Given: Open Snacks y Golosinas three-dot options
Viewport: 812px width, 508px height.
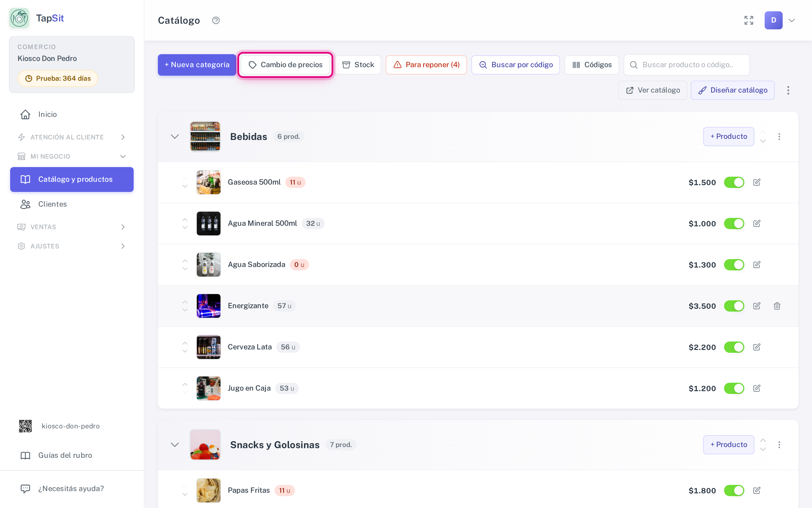Looking at the screenshot, I should pos(779,445).
